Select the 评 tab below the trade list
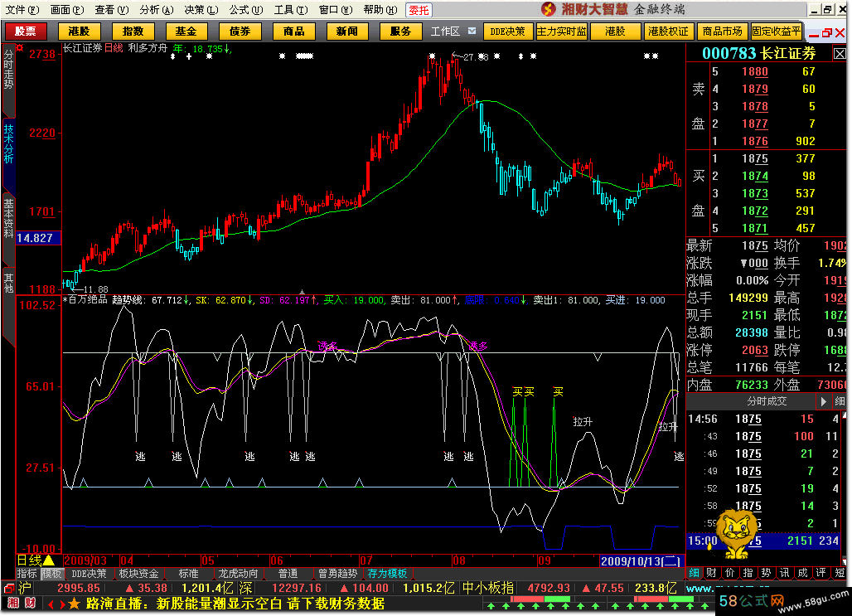 pyautogui.click(x=821, y=573)
